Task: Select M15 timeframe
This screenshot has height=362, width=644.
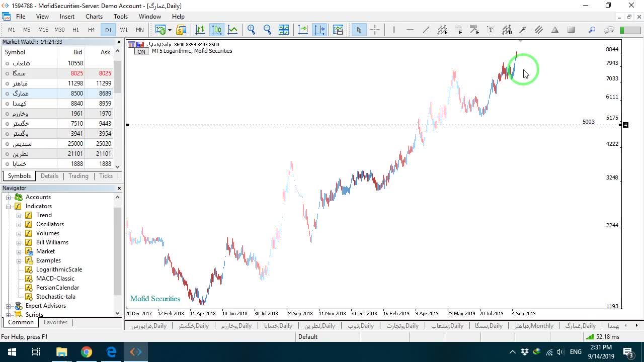Action: click(43, 30)
